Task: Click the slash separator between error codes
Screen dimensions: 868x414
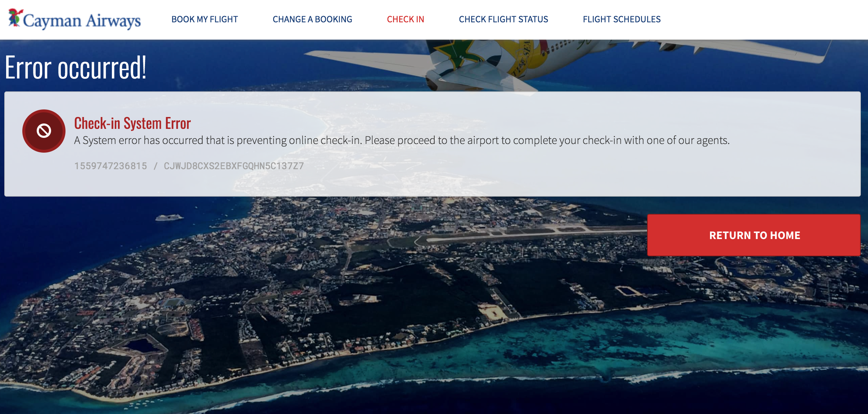Action: (155, 166)
